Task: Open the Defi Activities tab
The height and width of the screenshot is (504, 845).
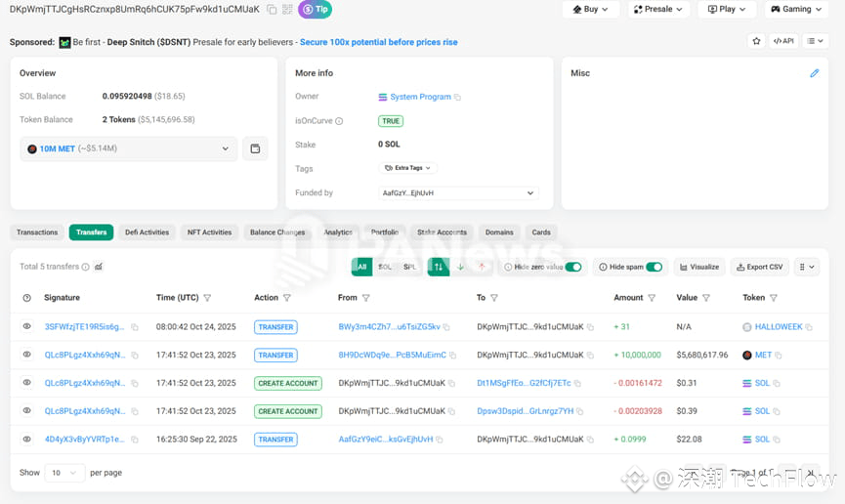Action: tap(148, 232)
